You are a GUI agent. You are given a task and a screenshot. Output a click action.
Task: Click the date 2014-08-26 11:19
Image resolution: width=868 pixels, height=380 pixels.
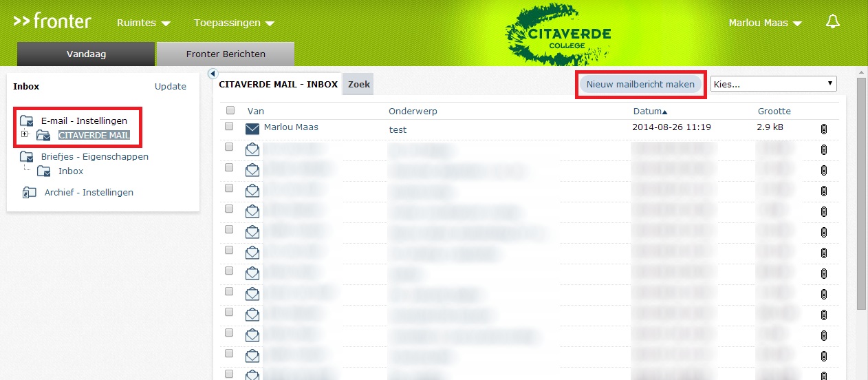671,127
